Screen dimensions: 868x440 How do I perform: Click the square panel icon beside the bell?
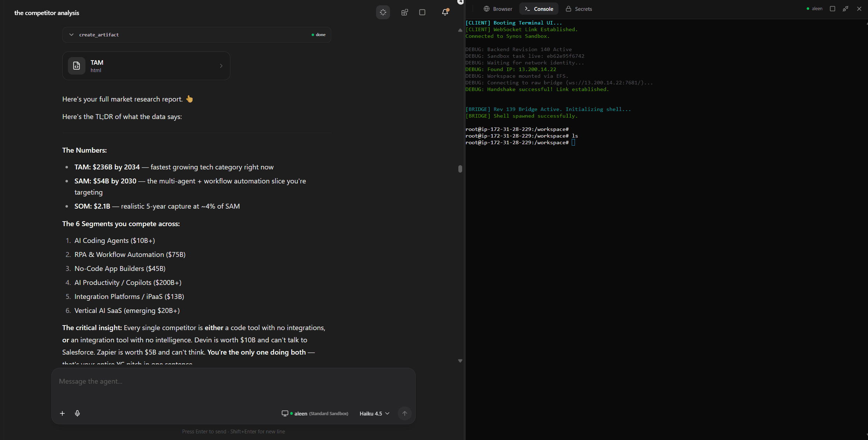pyautogui.click(x=422, y=12)
